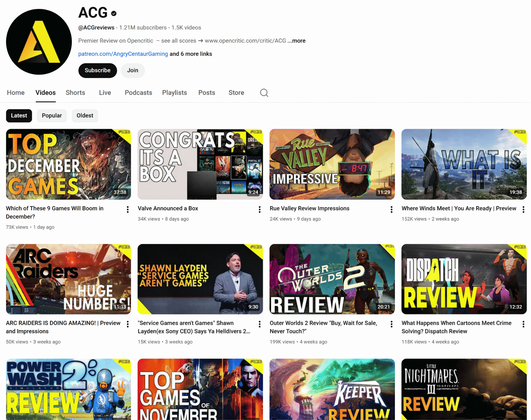Viewport: 531px width, 420px height.
Task: Open options menu for Rue Valley Review Impressions
Action: pos(391,210)
